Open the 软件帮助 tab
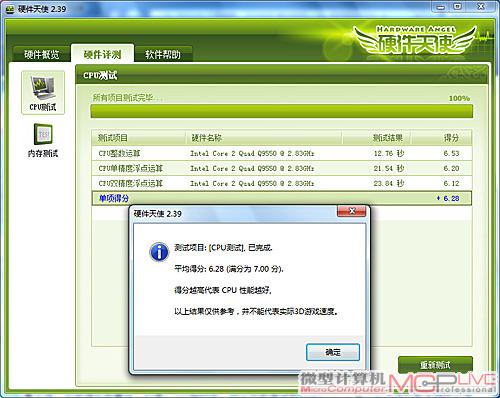Screen dimensions: 500x398 click(163, 54)
